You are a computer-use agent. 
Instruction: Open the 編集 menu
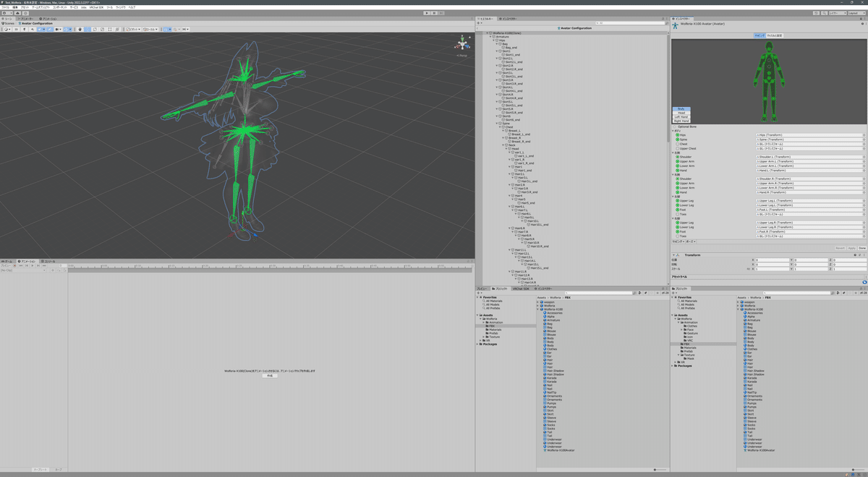15,7
